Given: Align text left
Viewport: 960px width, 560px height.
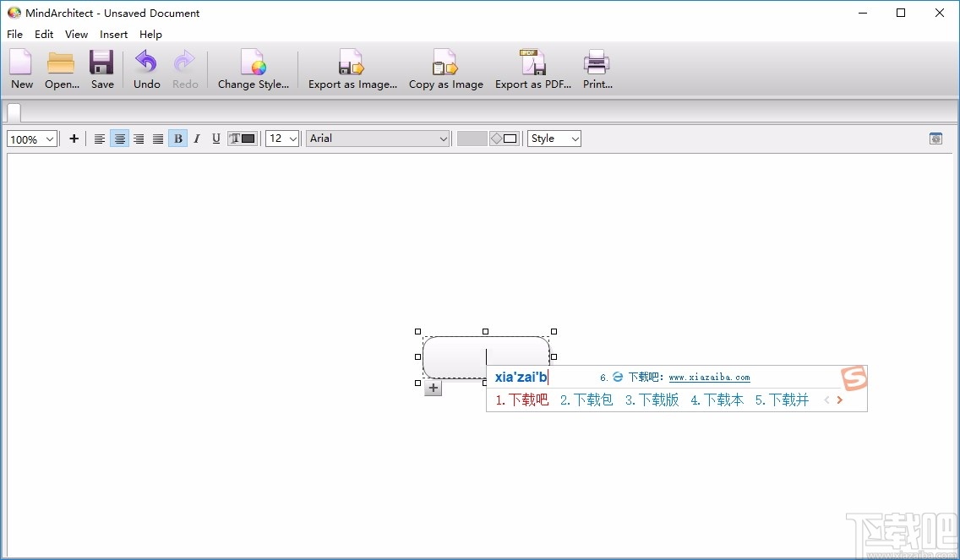Looking at the screenshot, I should (x=100, y=139).
